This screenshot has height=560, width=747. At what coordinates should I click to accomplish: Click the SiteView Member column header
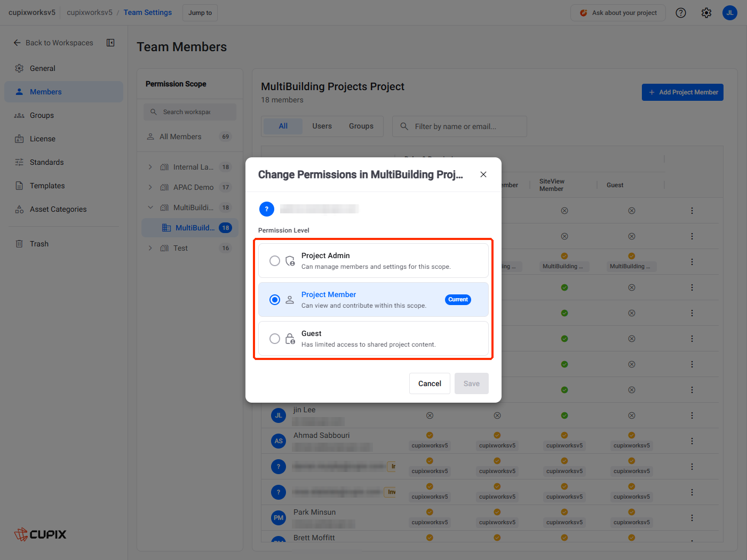click(552, 185)
